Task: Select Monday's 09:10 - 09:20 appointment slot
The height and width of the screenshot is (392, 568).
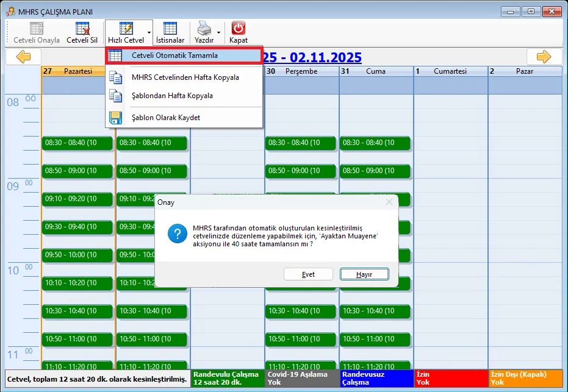Action: pos(77,199)
